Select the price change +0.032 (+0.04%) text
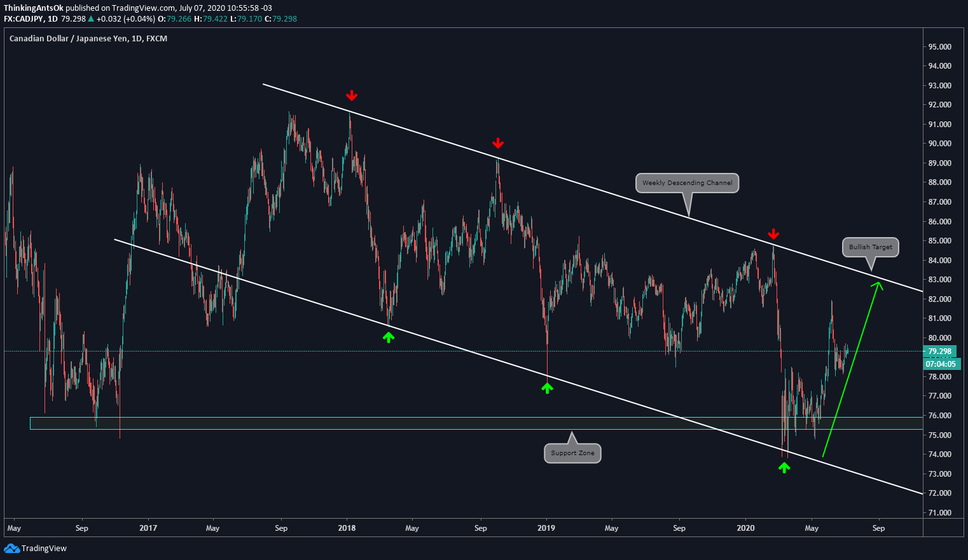The image size is (968, 560). pos(126,19)
